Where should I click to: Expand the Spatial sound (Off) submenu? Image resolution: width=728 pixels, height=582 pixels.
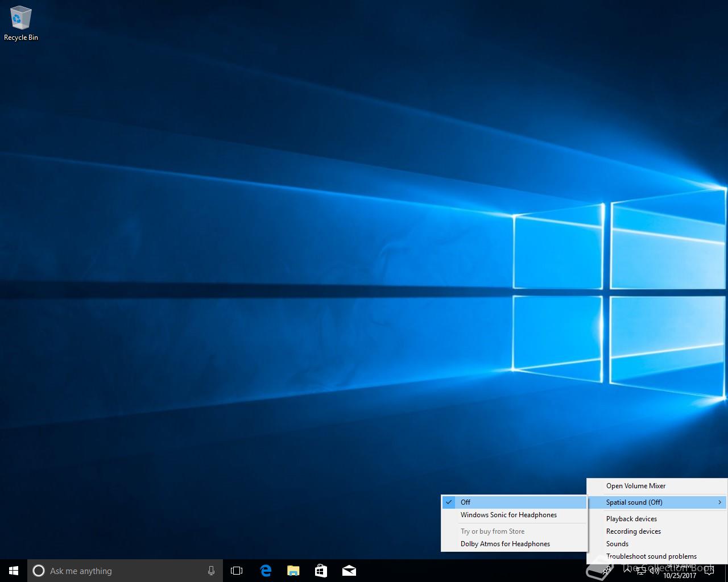[657, 502]
